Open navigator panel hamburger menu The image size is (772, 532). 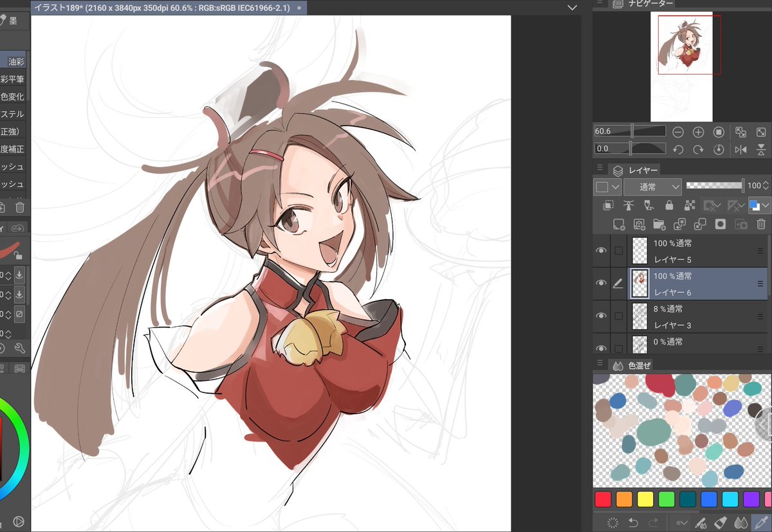(x=600, y=3)
